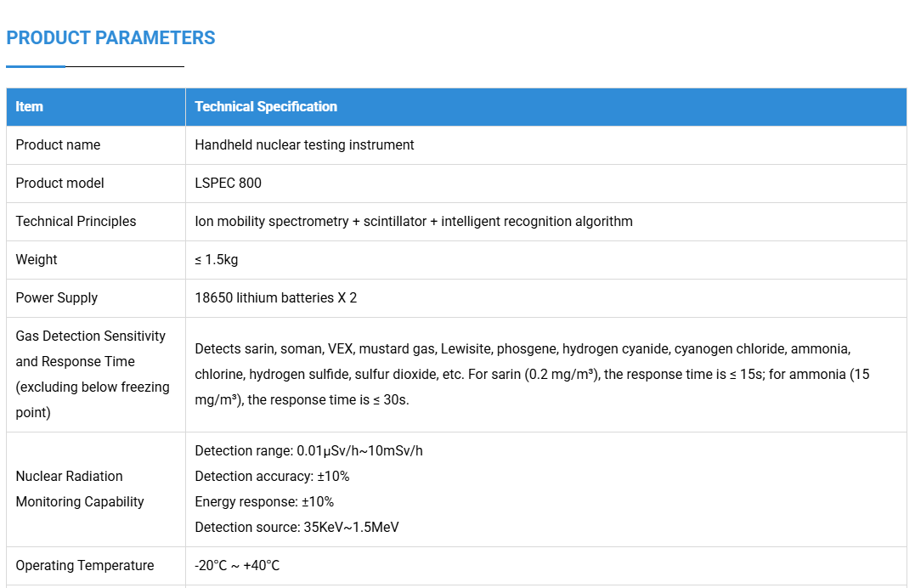The width and height of the screenshot is (915, 588).
Task: Click the Technical Principles row label
Action: point(76,221)
